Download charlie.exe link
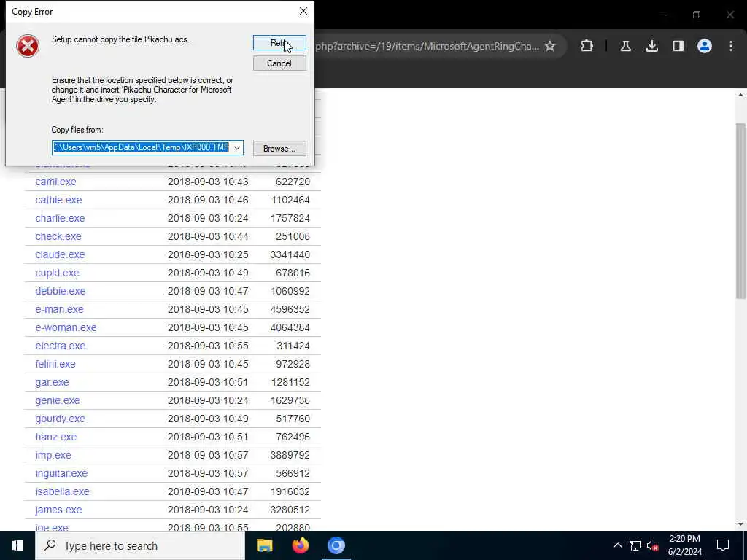This screenshot has height=560, width=747. pos(60,218)
